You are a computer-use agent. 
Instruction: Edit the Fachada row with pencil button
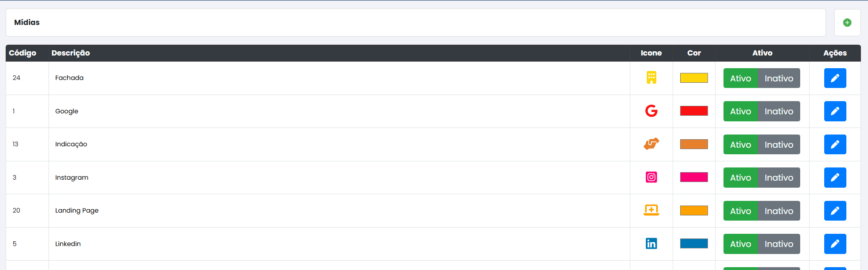(x=835, y=78)
